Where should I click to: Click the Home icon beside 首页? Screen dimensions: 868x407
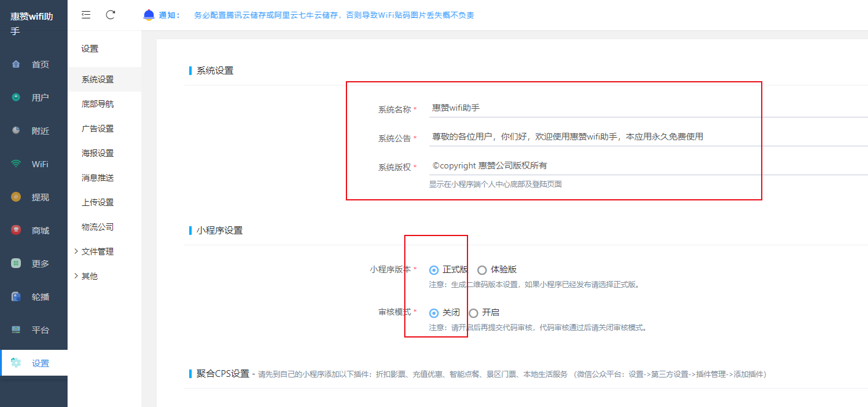[x=16, y=64]
